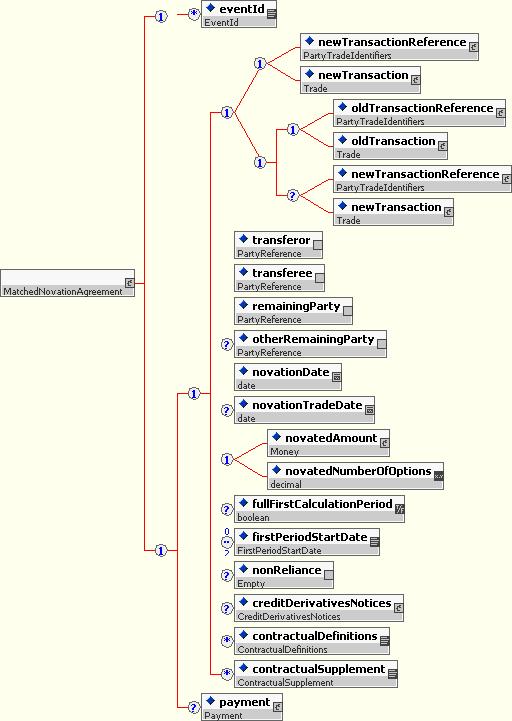512x721 pixels.
Task: Click the calendar icon on novationTradeDate
Action: [x=369, y=410]
